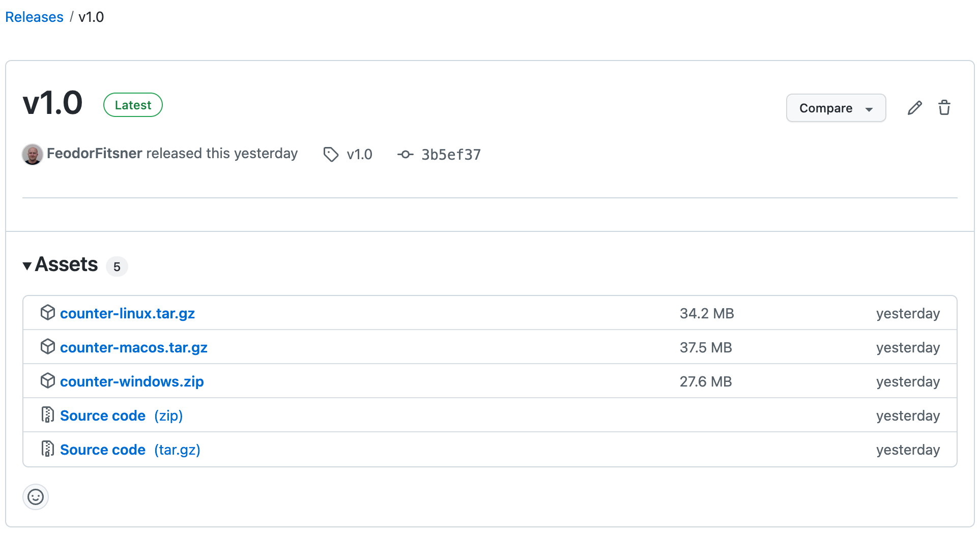Download counter-linux.tar.gz
The height and width of the screenshot is (533, 980).
tap(127, 313)
